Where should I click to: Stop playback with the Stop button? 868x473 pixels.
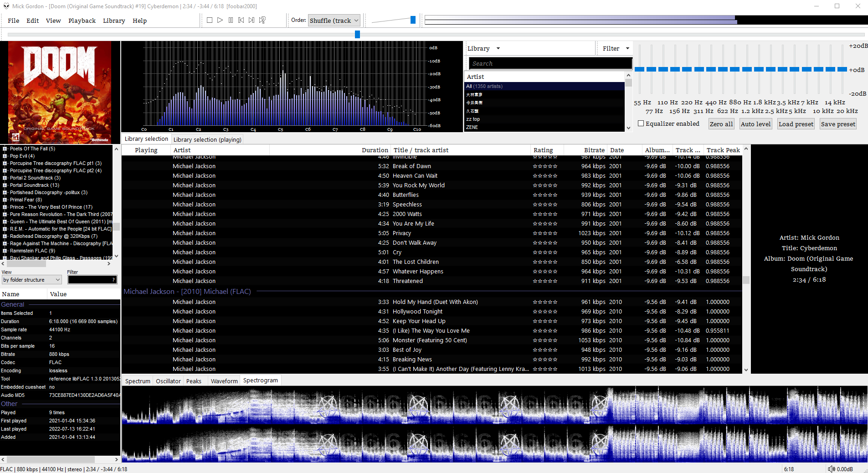click(x=210, y=20)
